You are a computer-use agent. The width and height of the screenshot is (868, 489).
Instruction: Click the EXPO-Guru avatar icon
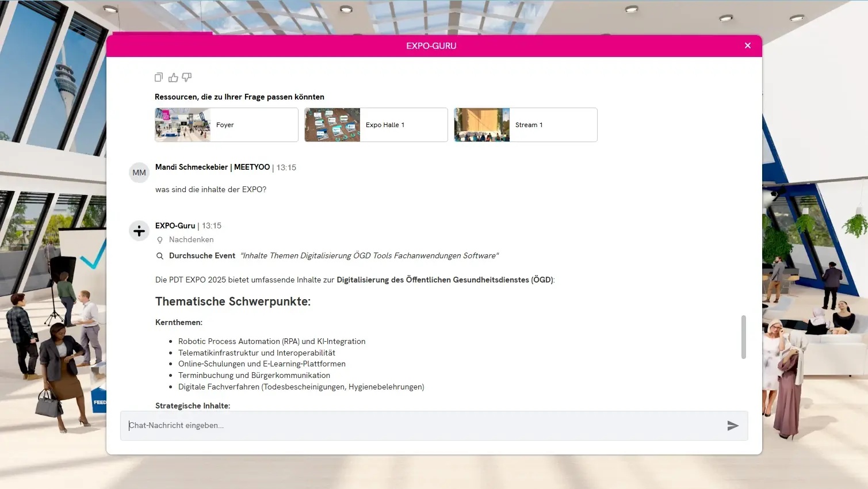pyautogui.click(x=139, y=231)
